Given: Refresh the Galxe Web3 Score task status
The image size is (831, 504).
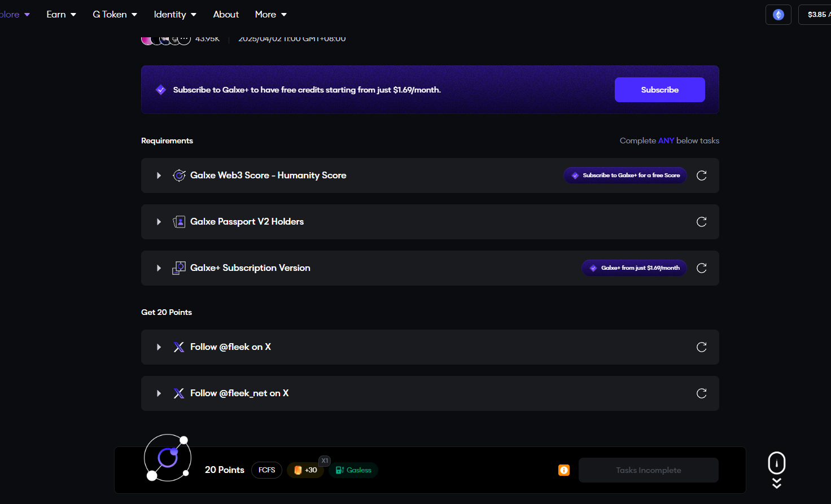Looking at the screenshot, I should coord(701,176).
